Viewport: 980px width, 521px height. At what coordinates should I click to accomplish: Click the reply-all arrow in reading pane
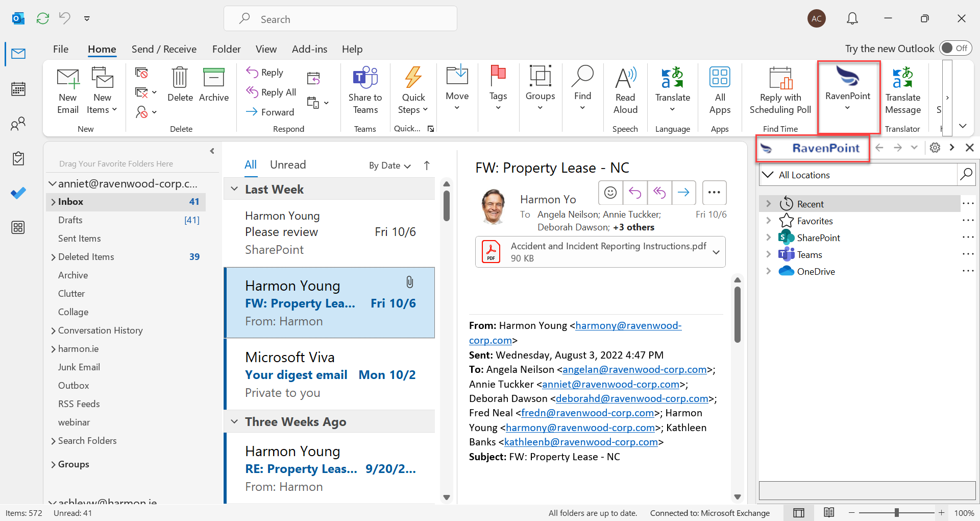(x=659, y=193)
